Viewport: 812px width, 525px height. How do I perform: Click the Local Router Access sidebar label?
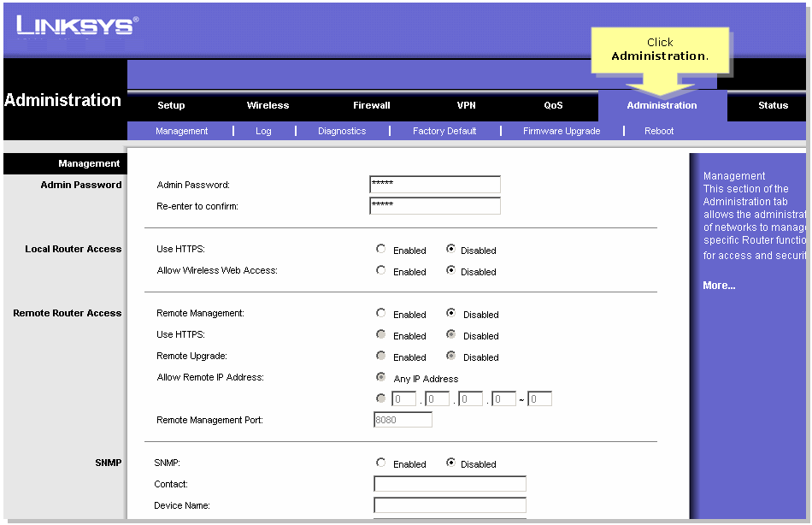pos(73,249)
